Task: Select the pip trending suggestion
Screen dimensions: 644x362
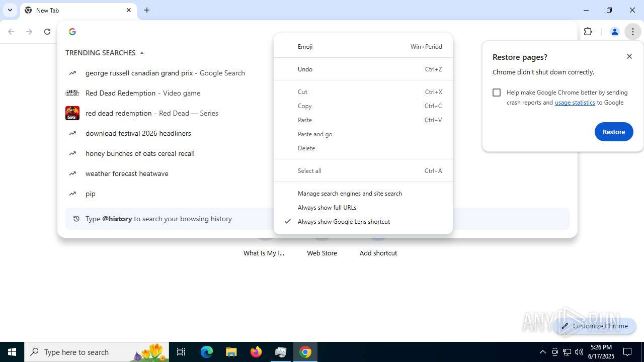Action: pos(91,194)
